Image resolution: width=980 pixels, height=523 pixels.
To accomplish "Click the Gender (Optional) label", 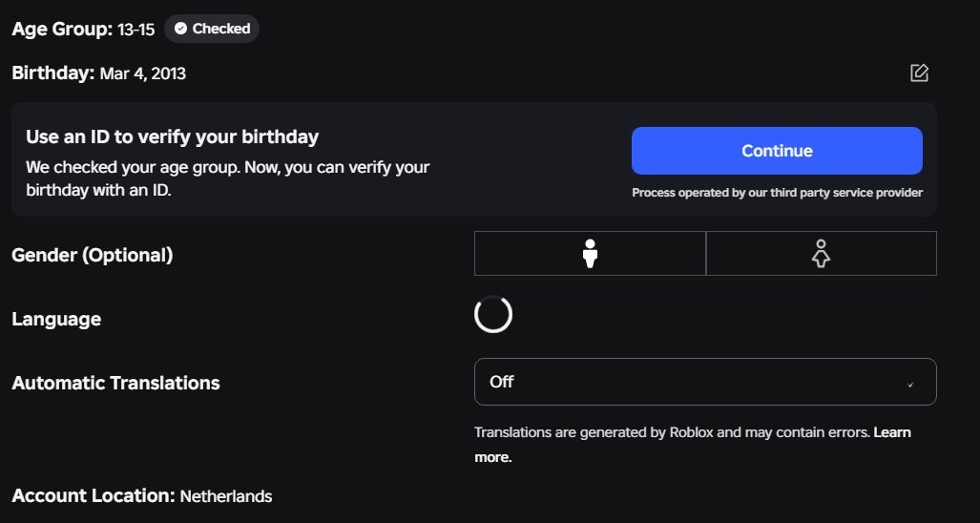I will coord(92,255).
